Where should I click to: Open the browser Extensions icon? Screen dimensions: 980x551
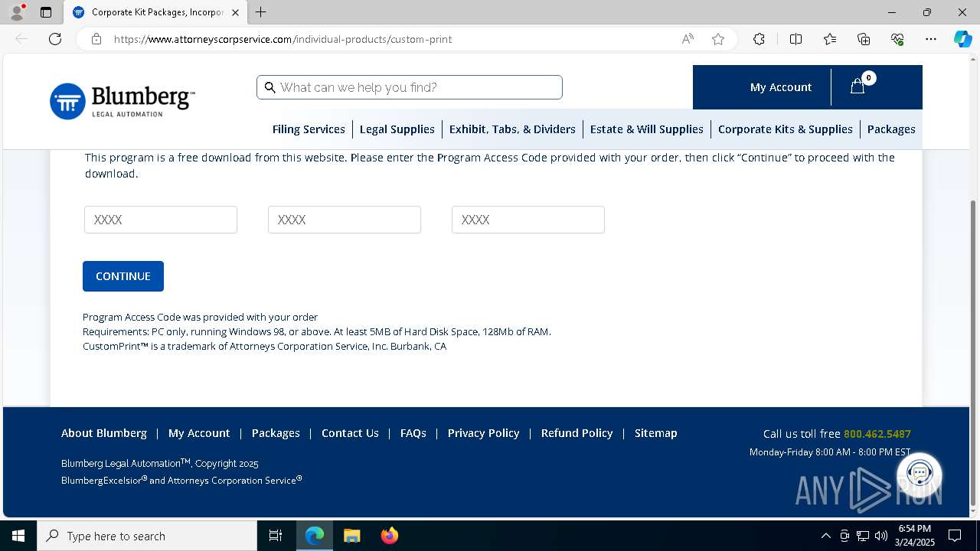(759, 39)
